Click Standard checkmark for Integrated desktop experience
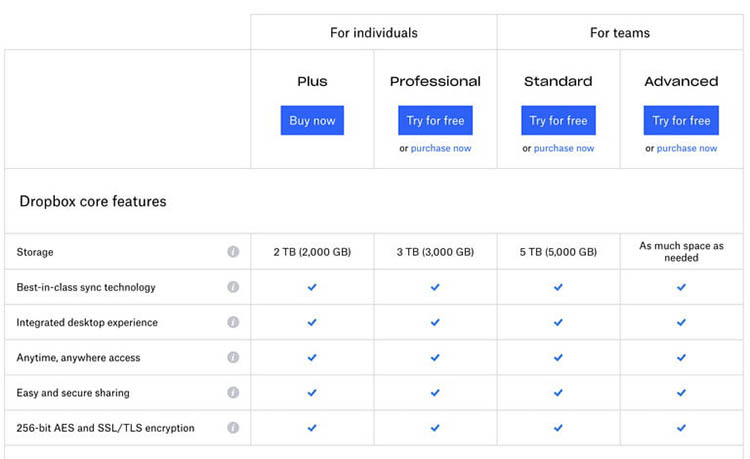750x459 pixels. coord(558,322)
